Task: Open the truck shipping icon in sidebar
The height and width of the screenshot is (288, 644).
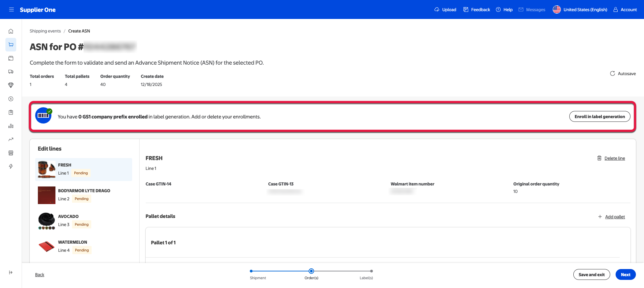Action: pyautogui.click(x=11, y=72)
